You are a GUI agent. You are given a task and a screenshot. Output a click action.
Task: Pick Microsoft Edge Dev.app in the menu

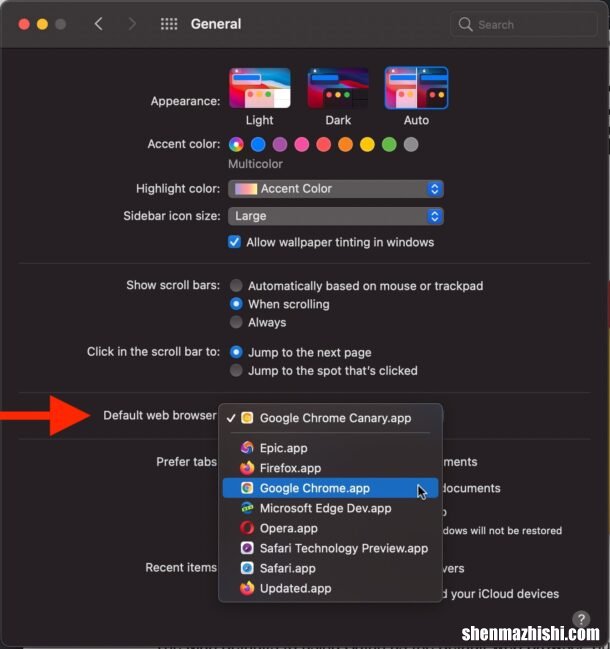pyautogui.click(x=330, y=508)
